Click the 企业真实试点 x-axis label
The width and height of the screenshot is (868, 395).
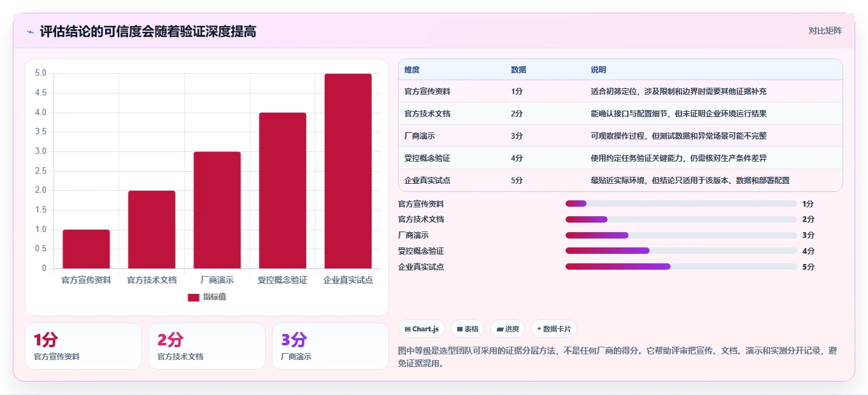coord(348,280)
